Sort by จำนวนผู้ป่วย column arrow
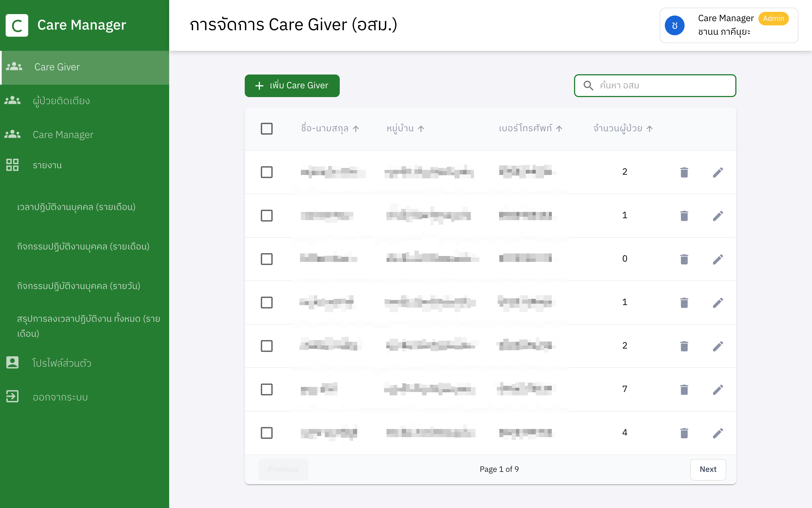Screen dimensions: 812x508 click(650, 129)
